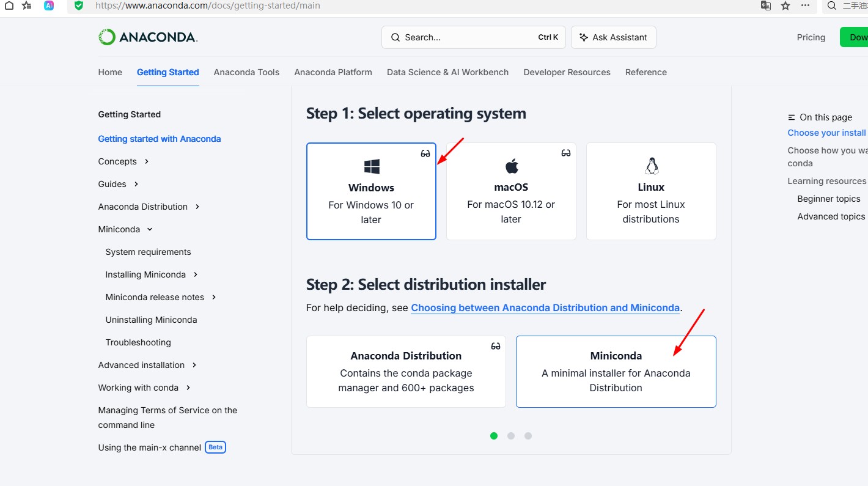Select the green first carousel dot
The height and width of the screenshot is (486, 868).
click(x=494, y=436)
